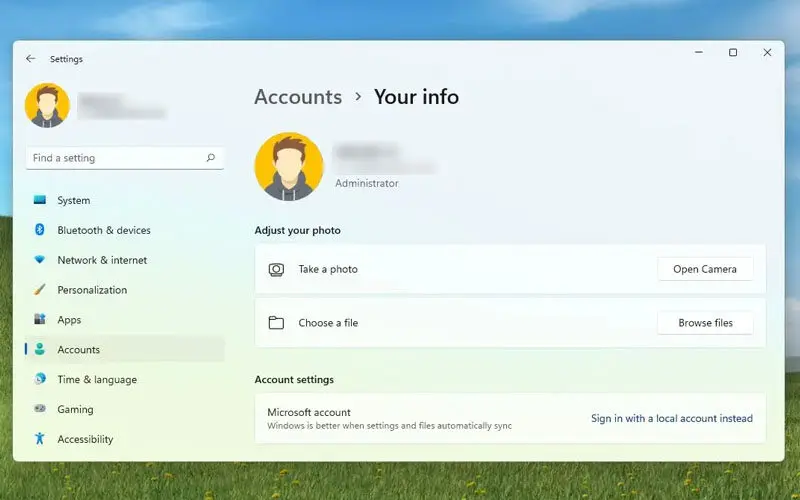Open the Accounts settings section
The image size is (800, 500).
pos(78,350)
